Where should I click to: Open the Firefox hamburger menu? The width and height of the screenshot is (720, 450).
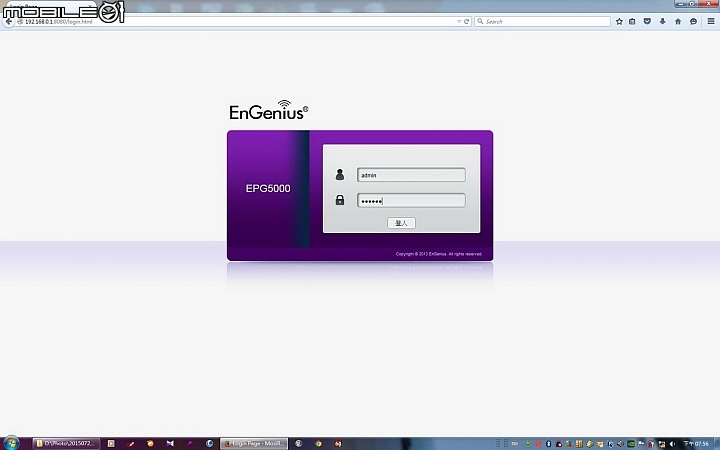[x=711, y=22]
